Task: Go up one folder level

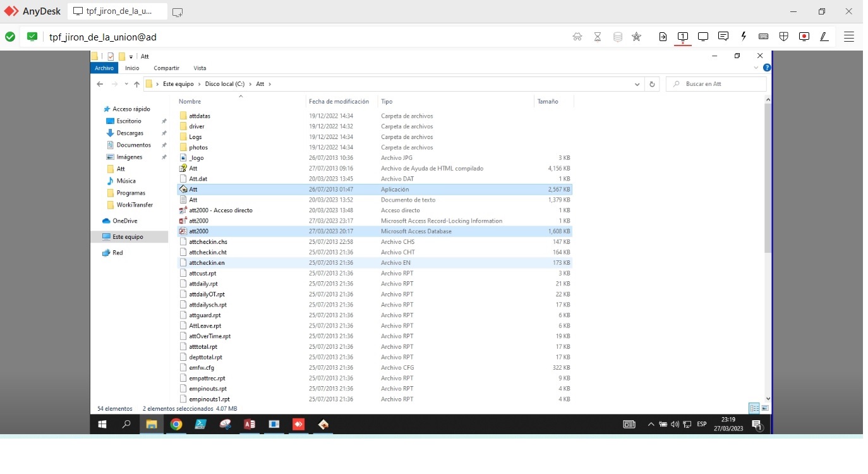Action: pyautogui.click(x=136, y=84)
